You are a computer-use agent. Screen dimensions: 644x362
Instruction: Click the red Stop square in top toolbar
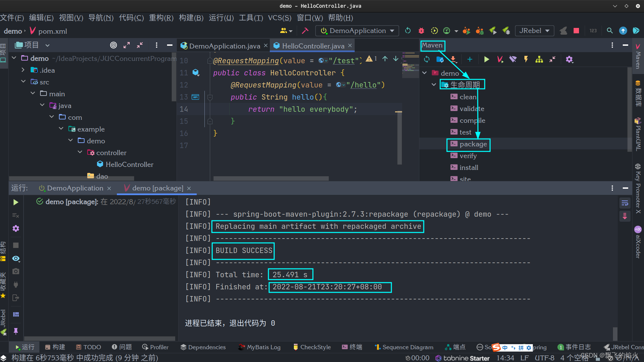576,31
